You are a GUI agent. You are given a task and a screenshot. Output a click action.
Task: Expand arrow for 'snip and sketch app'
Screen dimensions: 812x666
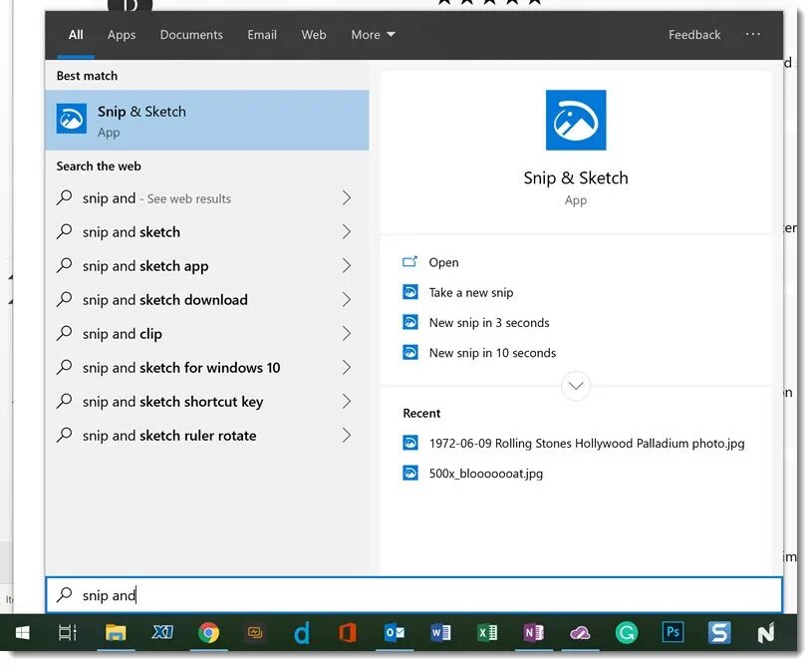pos(347,266)
